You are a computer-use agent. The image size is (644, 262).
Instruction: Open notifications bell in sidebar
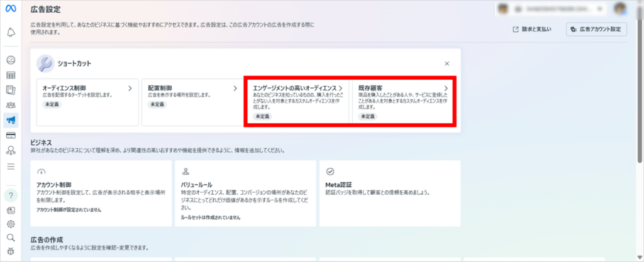[x=11, y=32]
